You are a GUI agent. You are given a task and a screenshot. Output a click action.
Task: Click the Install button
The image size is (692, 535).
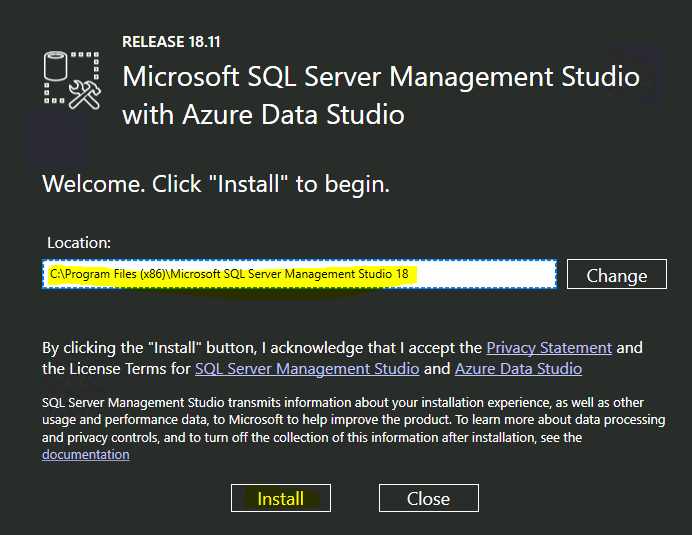[281, 498]
